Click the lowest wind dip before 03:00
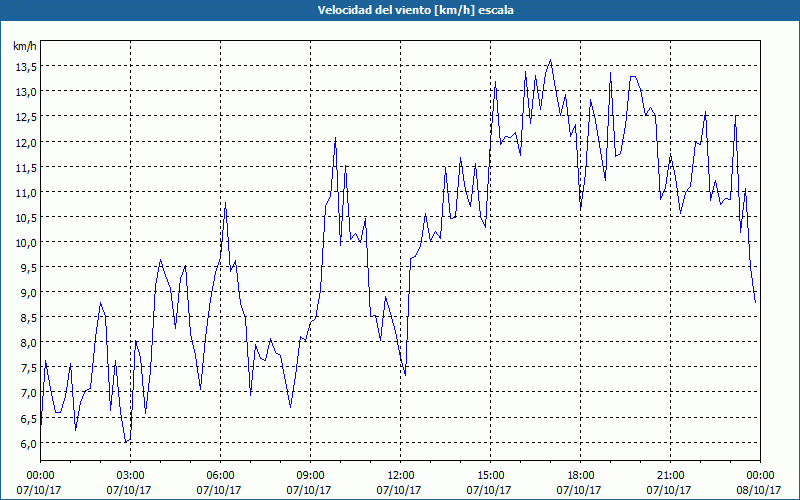 (x=126, y=442)
